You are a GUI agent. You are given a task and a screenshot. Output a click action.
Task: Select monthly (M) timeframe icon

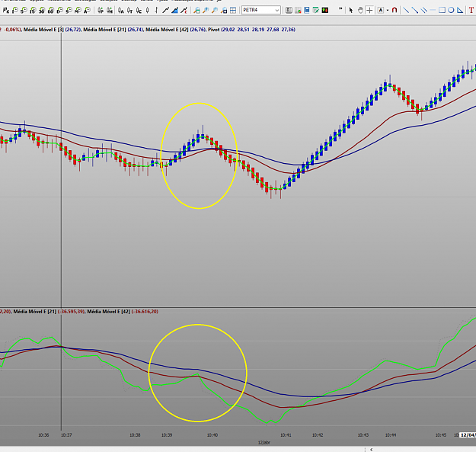point(78,11)
